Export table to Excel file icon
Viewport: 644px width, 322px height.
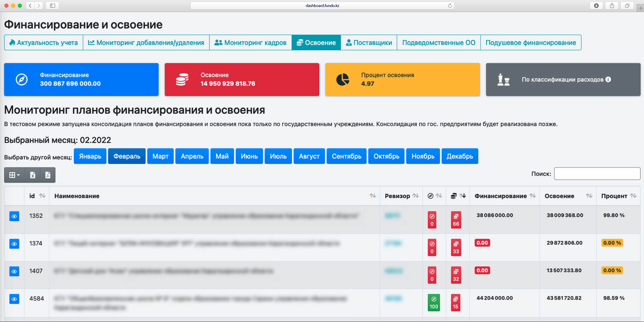pyautogui.click(x=33, y=175)
